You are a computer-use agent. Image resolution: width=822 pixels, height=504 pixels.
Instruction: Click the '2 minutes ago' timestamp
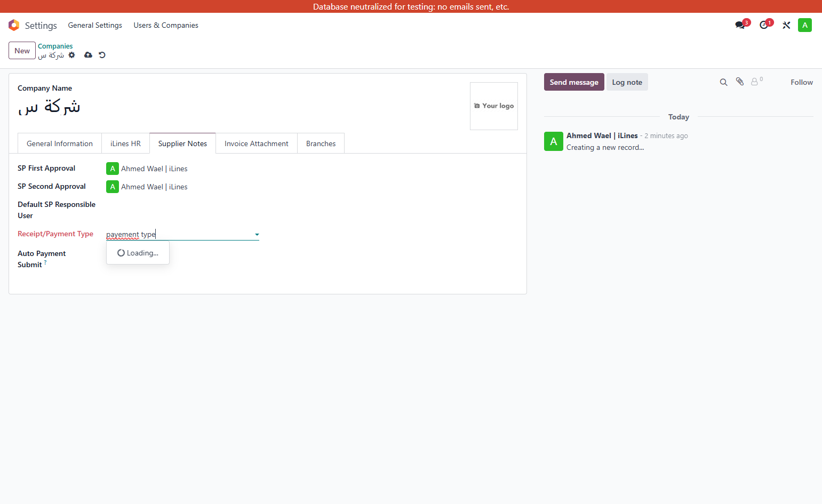click(x=666, y=136)
